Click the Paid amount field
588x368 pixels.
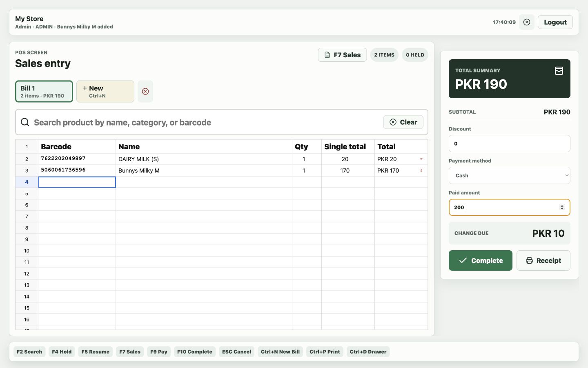click(509, 207)
